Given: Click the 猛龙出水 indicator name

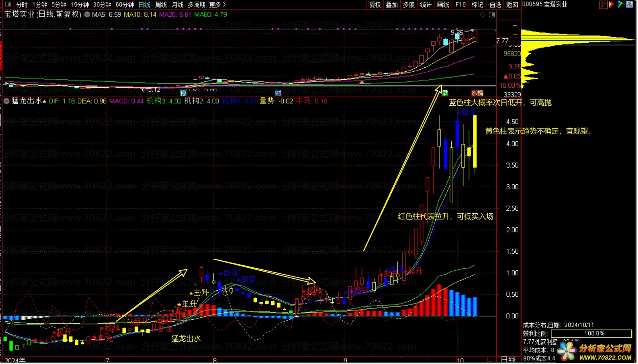Looking at the screenshot, I should [27, 101].
